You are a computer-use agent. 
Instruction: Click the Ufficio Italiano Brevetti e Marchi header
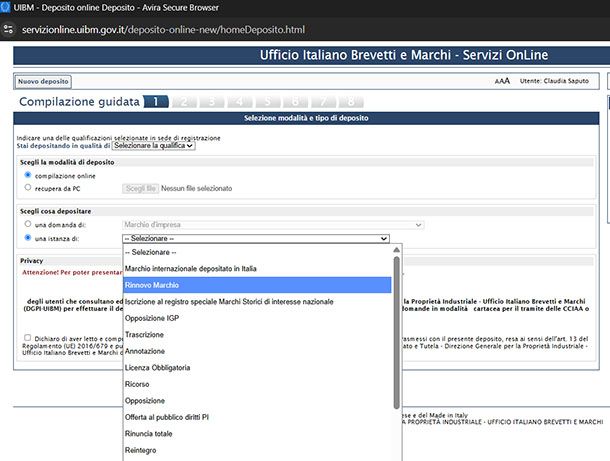(404, 55)
